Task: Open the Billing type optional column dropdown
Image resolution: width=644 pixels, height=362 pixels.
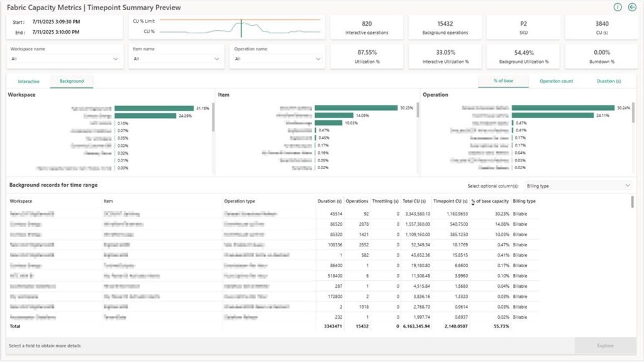Action: [579, 186]
